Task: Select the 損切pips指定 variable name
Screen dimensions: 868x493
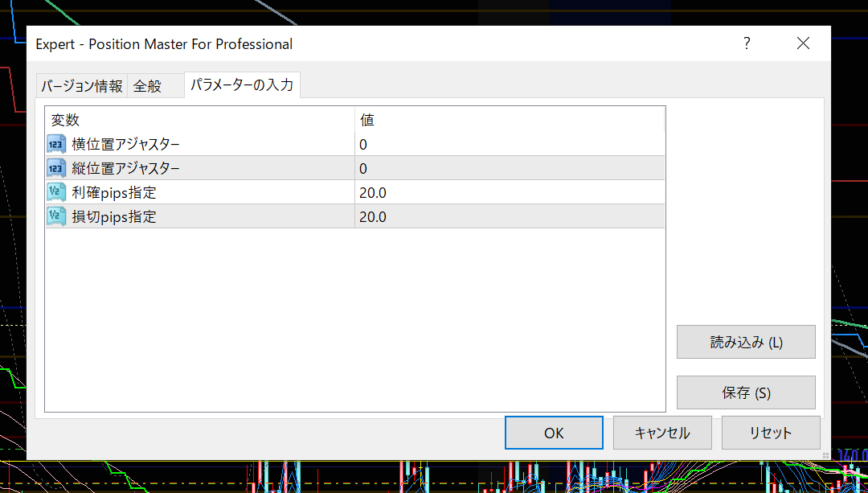Action: (x=114, y=216)
